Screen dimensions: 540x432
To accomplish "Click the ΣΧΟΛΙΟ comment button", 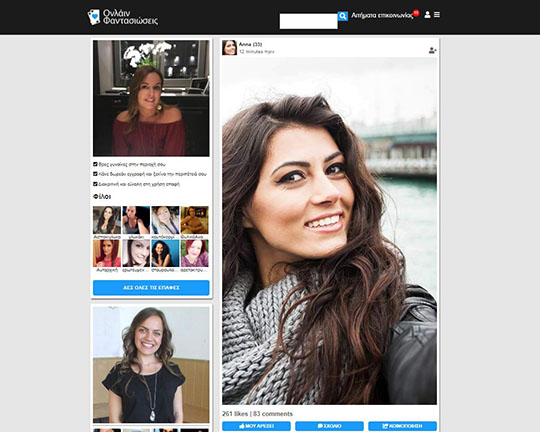I will (x=329, y=426).
